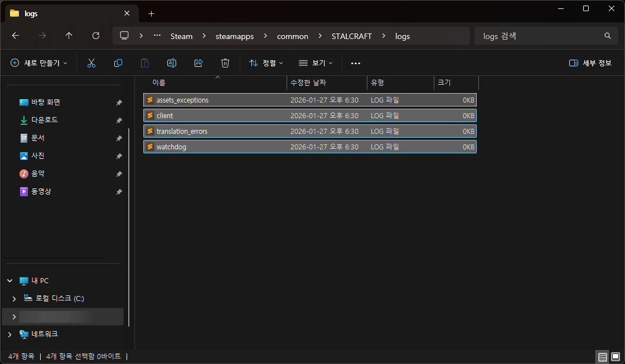This screenshot has width=625, height=364.
Task: Open the 정렬 sort dropdown
Action: point(266,63)
